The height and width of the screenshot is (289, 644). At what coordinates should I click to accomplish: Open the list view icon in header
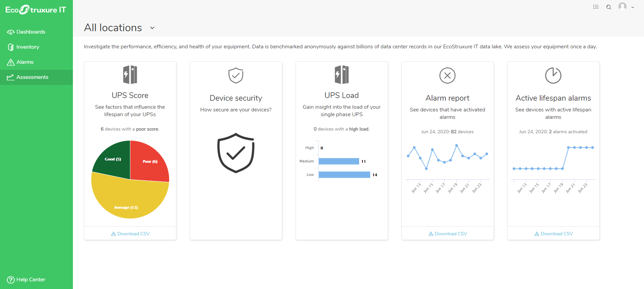click(596, 7)
